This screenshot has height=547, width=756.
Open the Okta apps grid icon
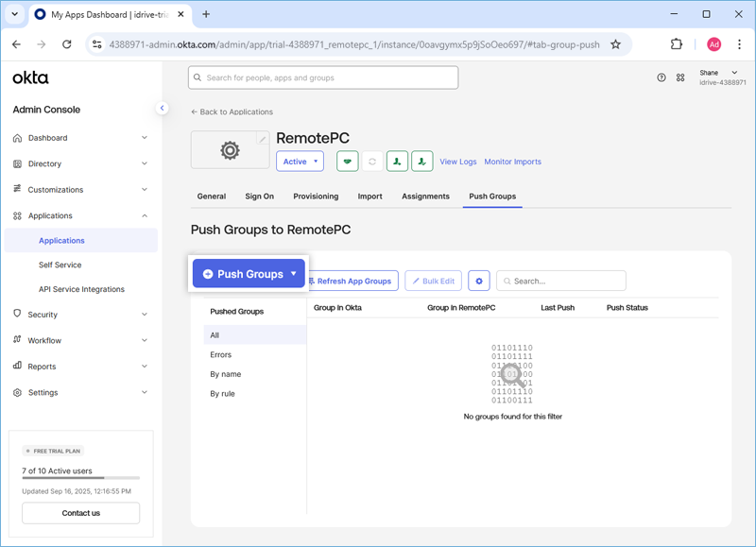680,77
